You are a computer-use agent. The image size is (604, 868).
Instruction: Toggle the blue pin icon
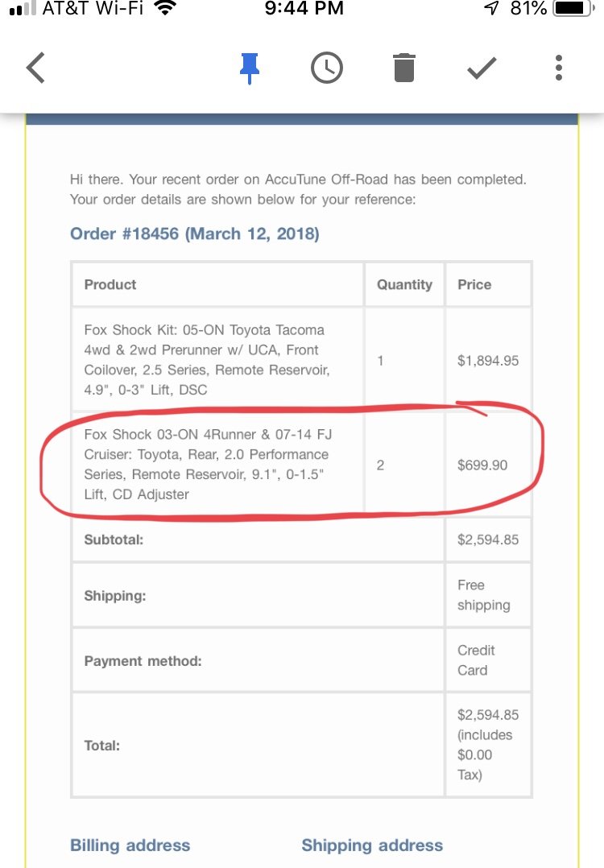(249, 68)
